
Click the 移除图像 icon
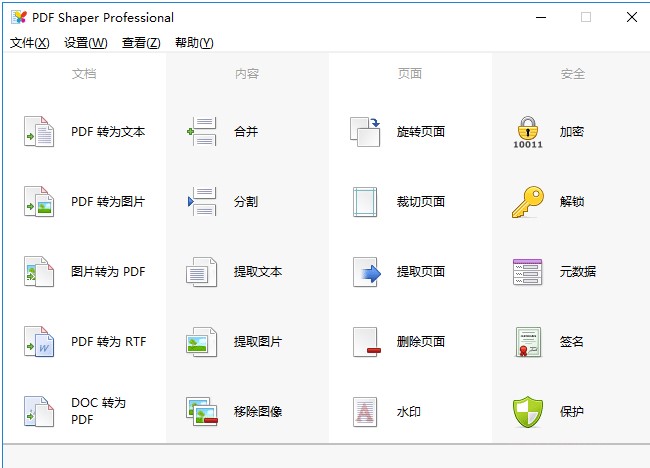point(202,412)
